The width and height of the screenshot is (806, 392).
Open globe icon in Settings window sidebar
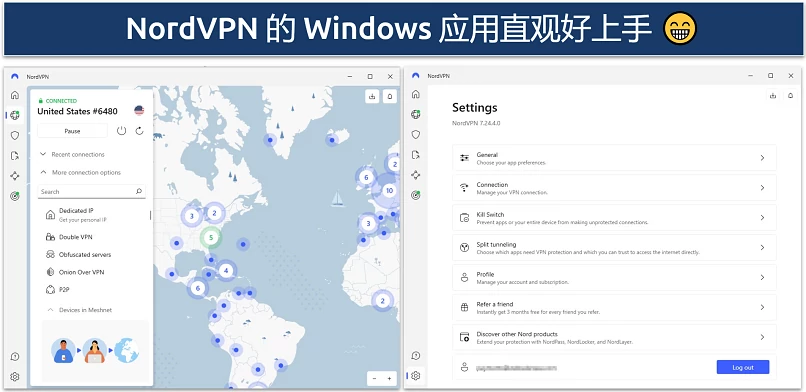click(416, 114)
